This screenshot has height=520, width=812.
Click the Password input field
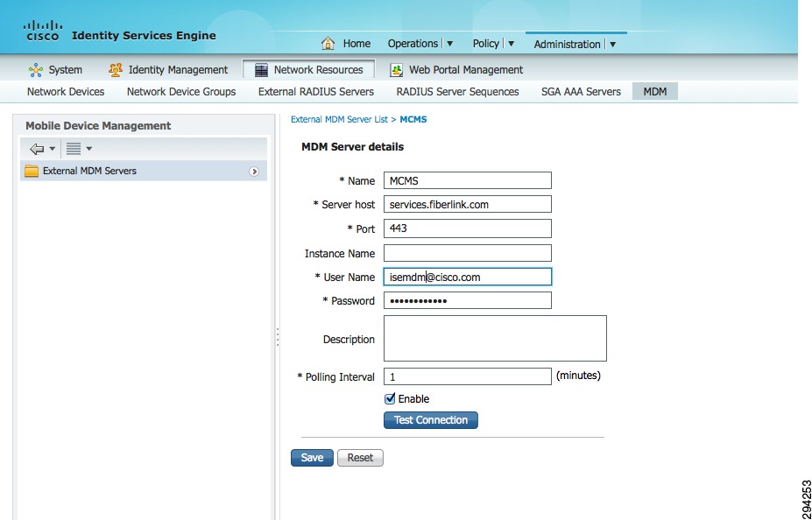[468, 300]
